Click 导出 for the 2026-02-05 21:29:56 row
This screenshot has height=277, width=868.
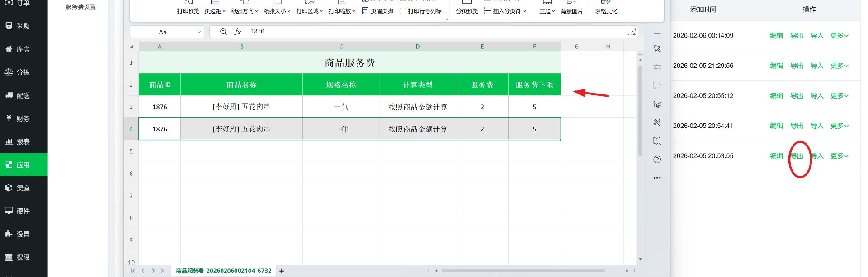(x=797, y=66)
